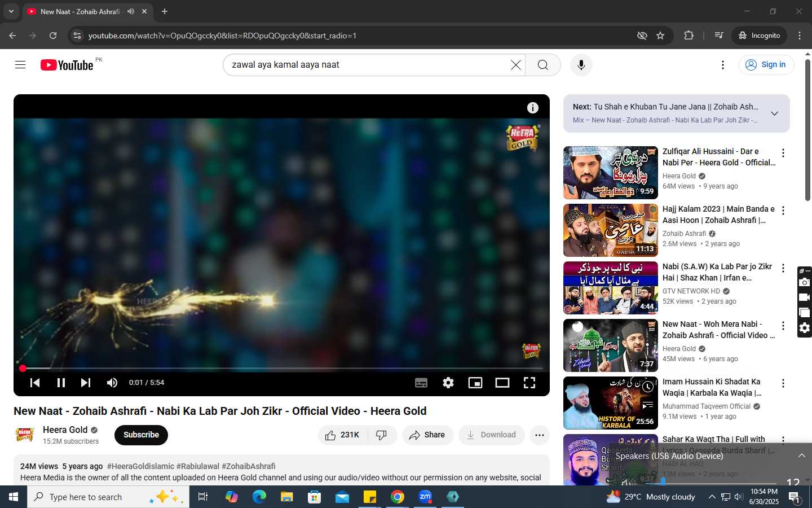The width and height of the screenshot is (812, 508).
Task: Click the Incognito indicator
Action: point(759,36)
